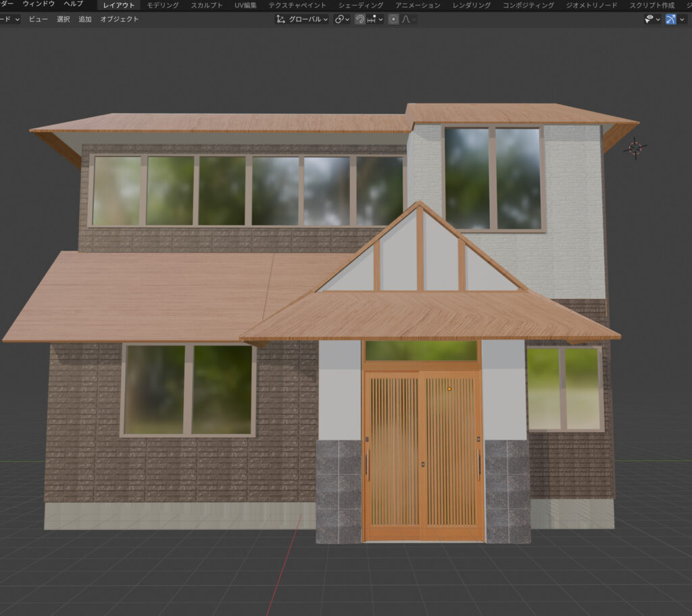Click the object visibility eye icon
The image size is (692, 616).
(x=649, y=19)
